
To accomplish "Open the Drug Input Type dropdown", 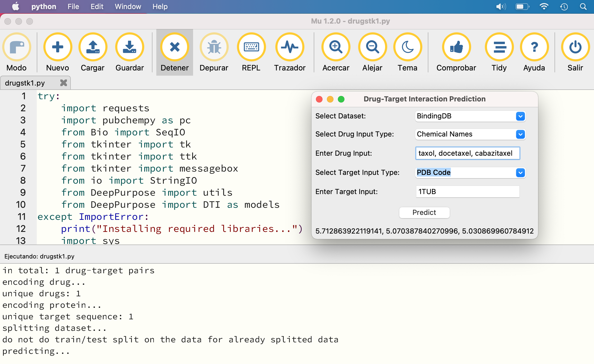I will pyautogui.click(x=520, y=134).
